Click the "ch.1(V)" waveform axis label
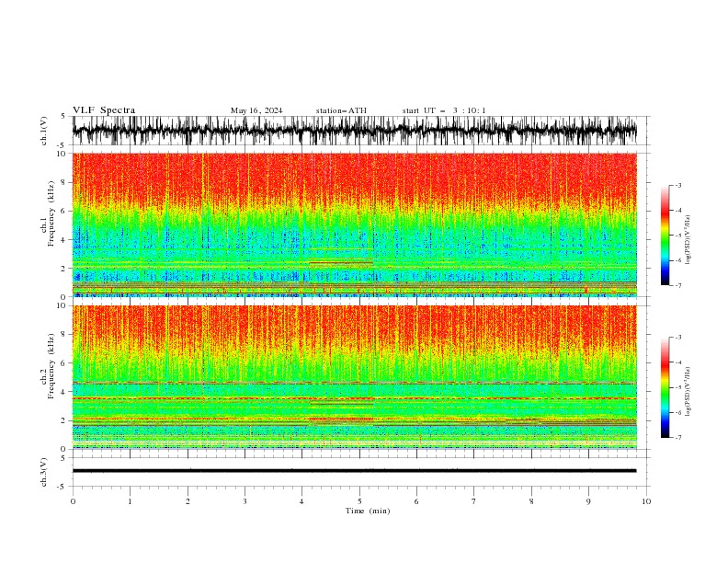728x563 pixels. click(44, 131)
